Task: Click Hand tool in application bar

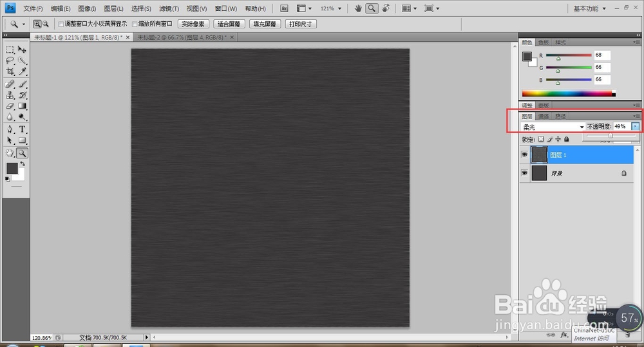Action: click(358, 8)
